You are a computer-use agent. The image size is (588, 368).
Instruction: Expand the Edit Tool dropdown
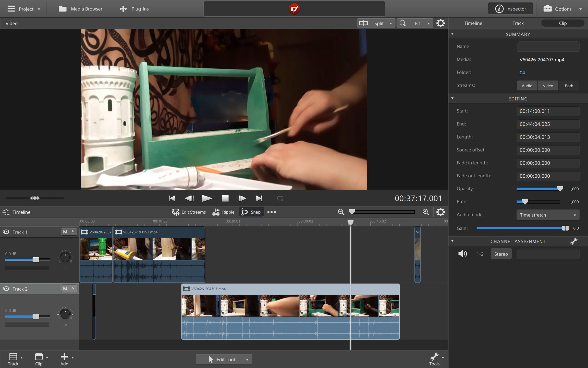[x=247, y=360]
